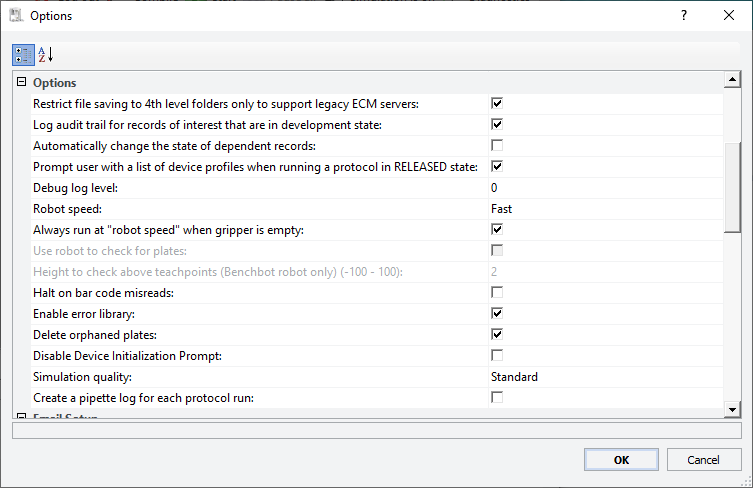Click the scrollbar up arrow
The width and height of the screenshot is (755, 490).
[732, 79]
